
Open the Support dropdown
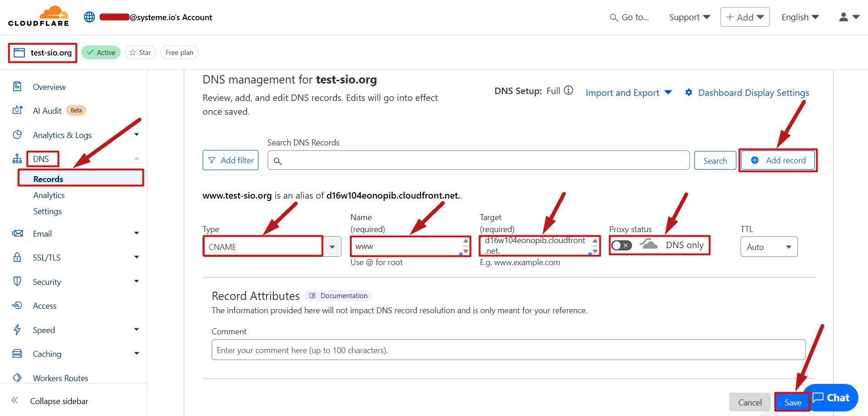(690, 17)
